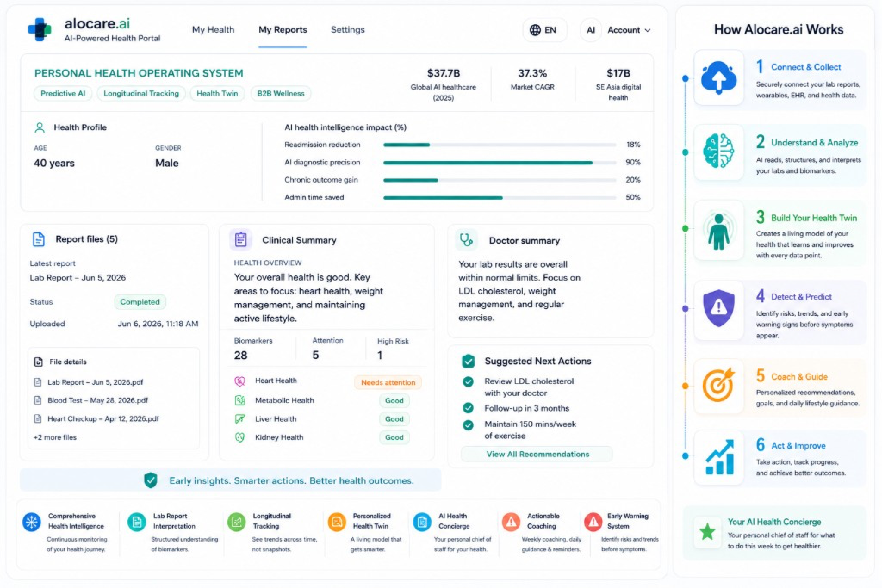882x588 pixels.
Task: Click the Good badge for Kidney Health
Action: [x=394, y=437]
